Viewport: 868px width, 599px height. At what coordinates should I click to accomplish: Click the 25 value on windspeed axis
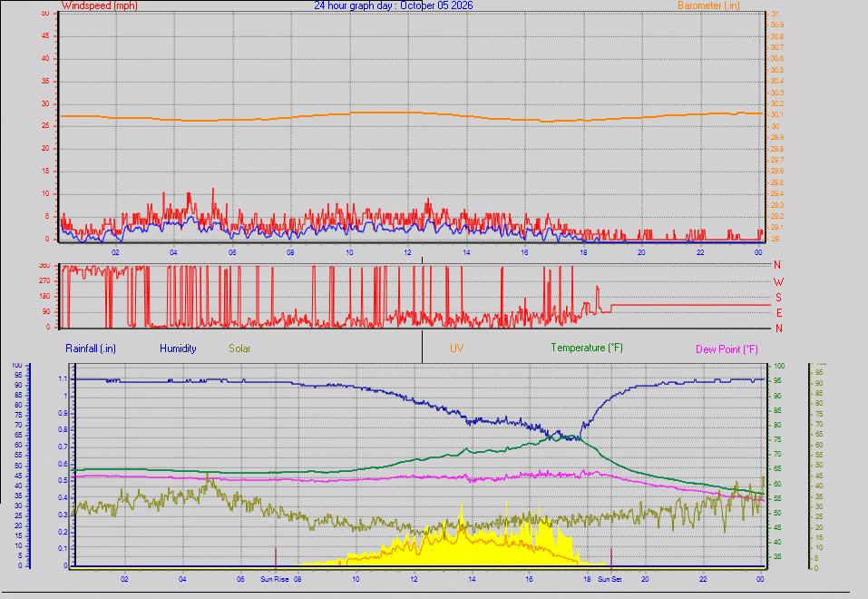(45, 126)
